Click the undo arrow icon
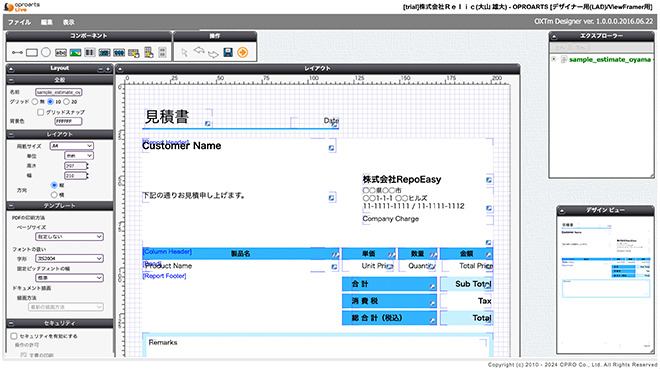The height and width of the screenshot is (369, 660). (x=199, y=51)
